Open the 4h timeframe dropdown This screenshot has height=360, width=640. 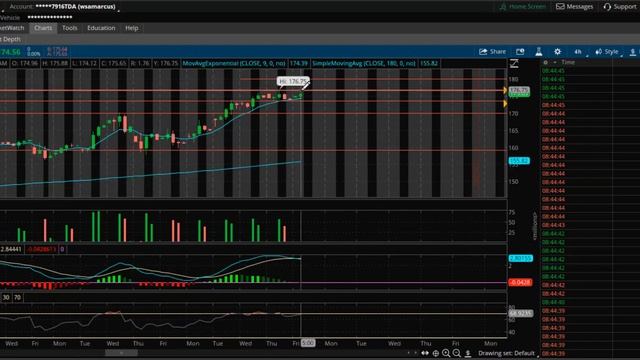(x=579, y=52)
